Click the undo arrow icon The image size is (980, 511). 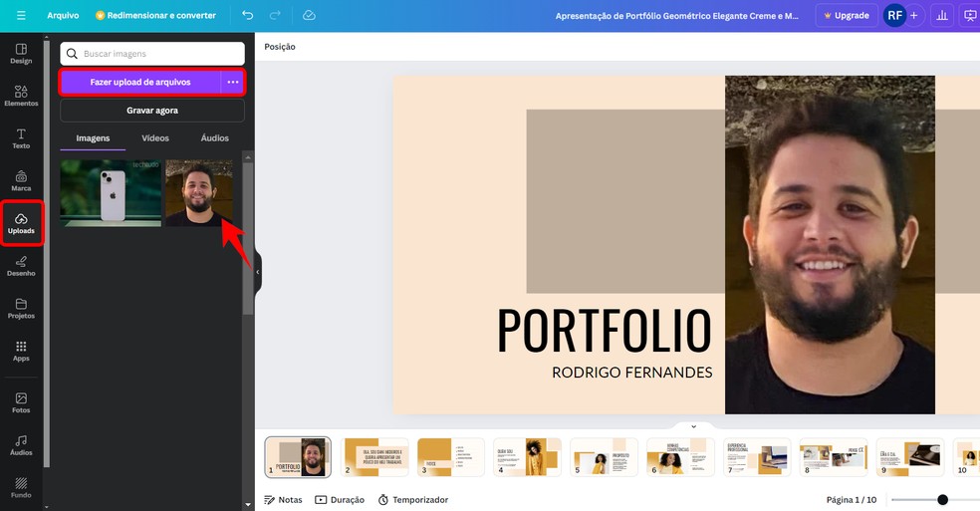coord(247,16)
